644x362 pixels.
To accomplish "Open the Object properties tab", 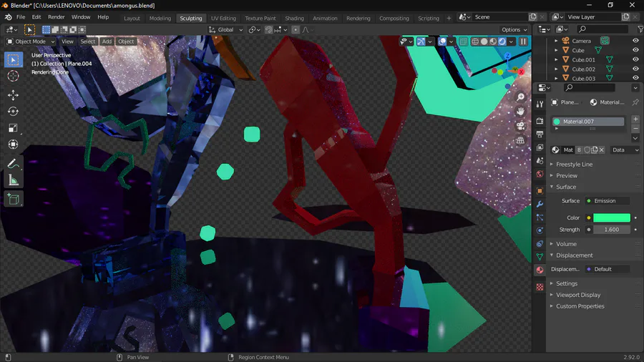I will 540,191.
